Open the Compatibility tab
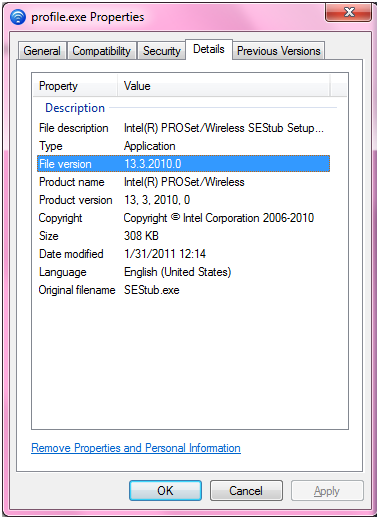The image size is (377, 518). click(102, 51)
